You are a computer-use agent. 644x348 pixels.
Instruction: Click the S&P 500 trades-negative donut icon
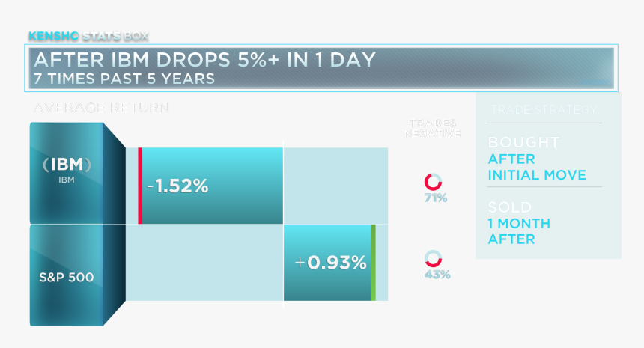click(x=433, y=259)
